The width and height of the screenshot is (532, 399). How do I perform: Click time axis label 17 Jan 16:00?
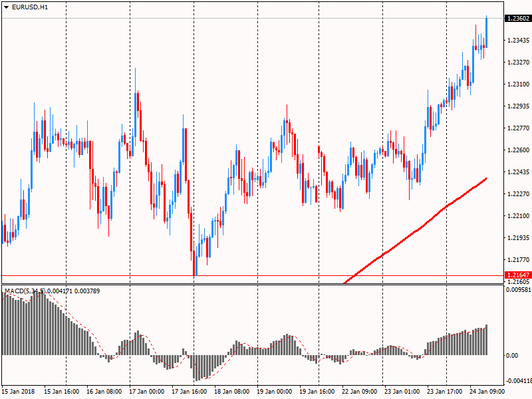click(x=190, y=392)
